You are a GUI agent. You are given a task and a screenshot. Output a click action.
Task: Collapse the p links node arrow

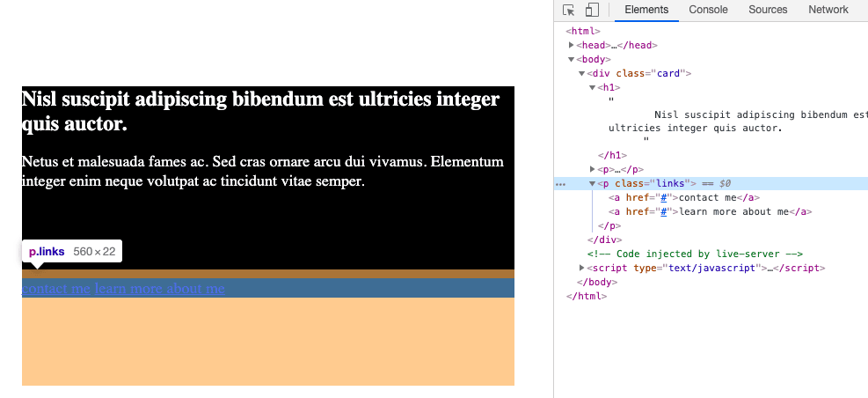[x=593, y=183]
